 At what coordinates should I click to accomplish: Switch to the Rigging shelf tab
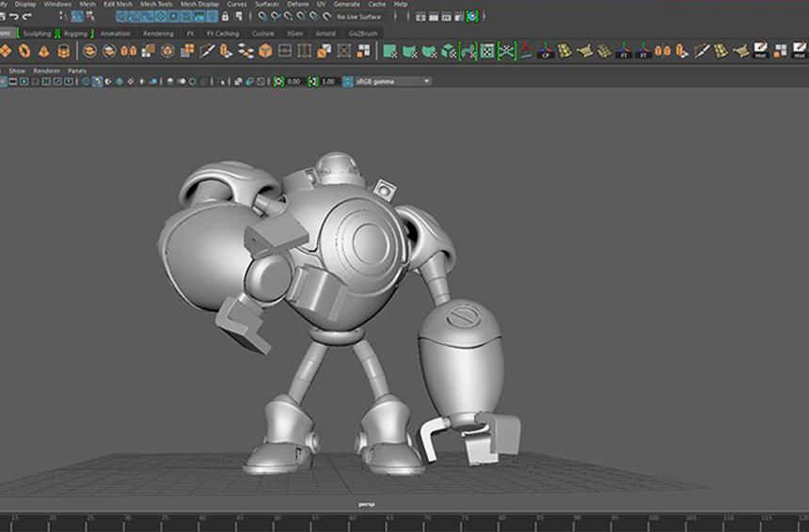coord(75,34)
